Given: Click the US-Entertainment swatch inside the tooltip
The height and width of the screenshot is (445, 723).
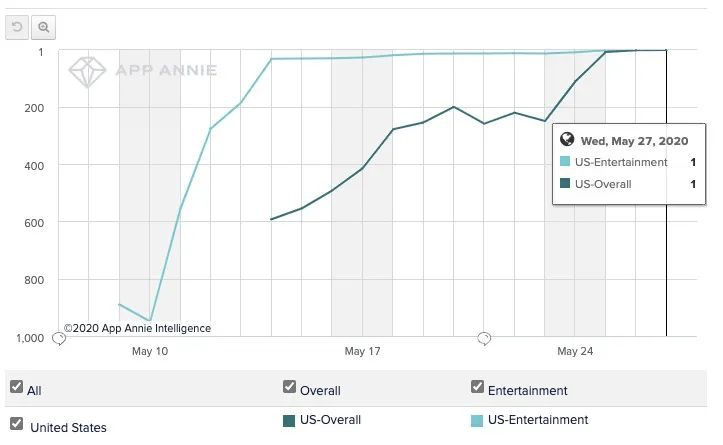Looking at the screenshot, I should 565,161.
